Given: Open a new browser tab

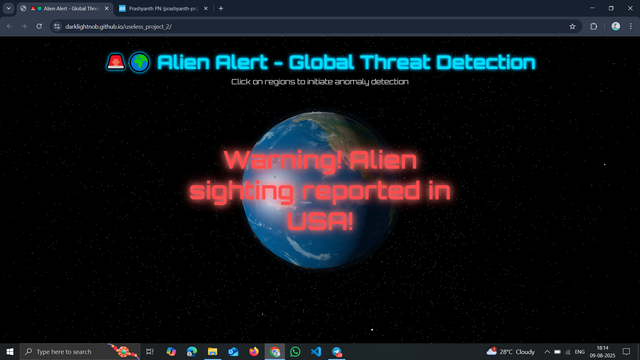Looking at the screenshot, I should [x=221, y=8].
